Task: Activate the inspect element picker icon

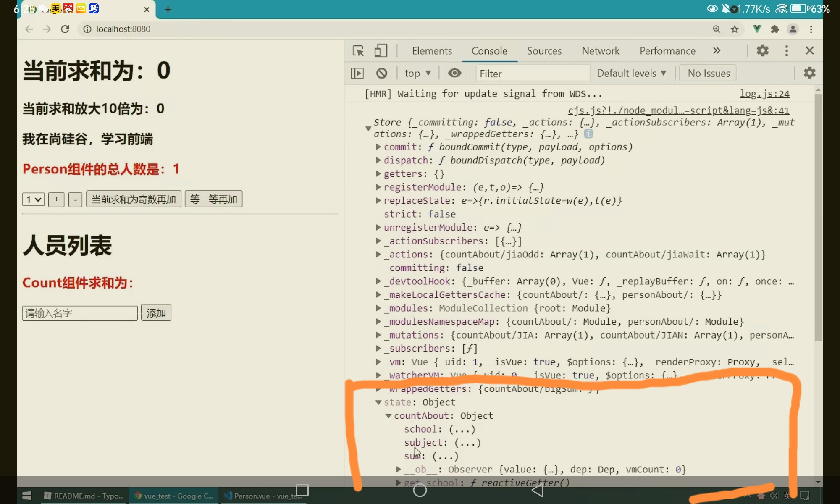Action: 358,51
